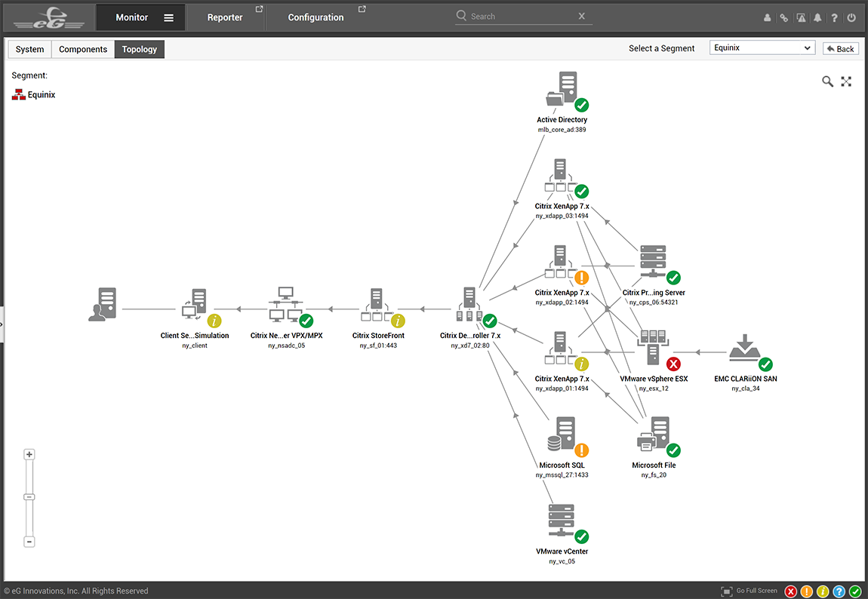Click the Active Directory server icon

(562, 88)
